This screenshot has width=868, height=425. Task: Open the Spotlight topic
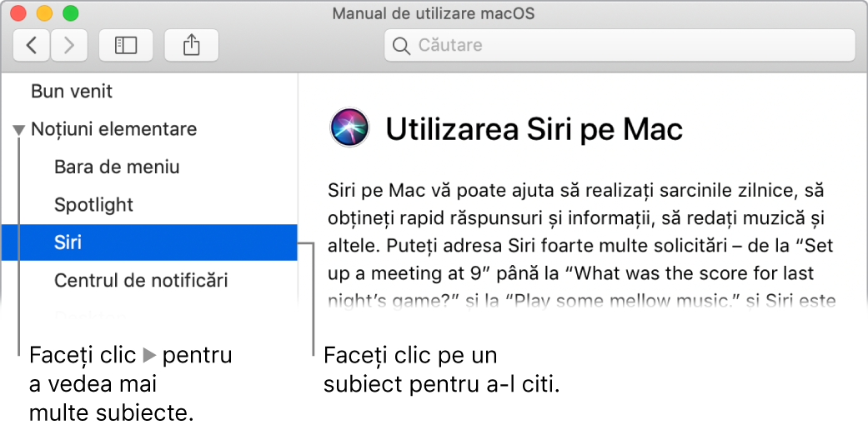coord(93,205)
